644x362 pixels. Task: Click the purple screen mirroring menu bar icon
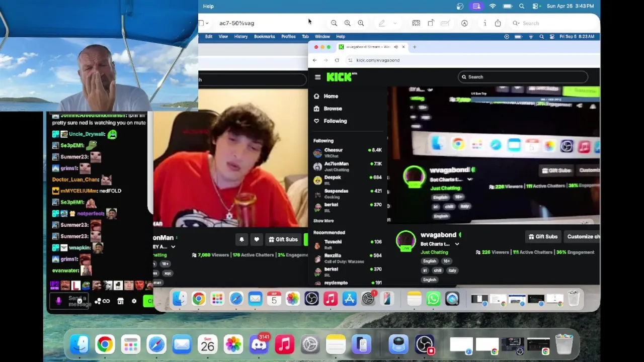[476, 6]
